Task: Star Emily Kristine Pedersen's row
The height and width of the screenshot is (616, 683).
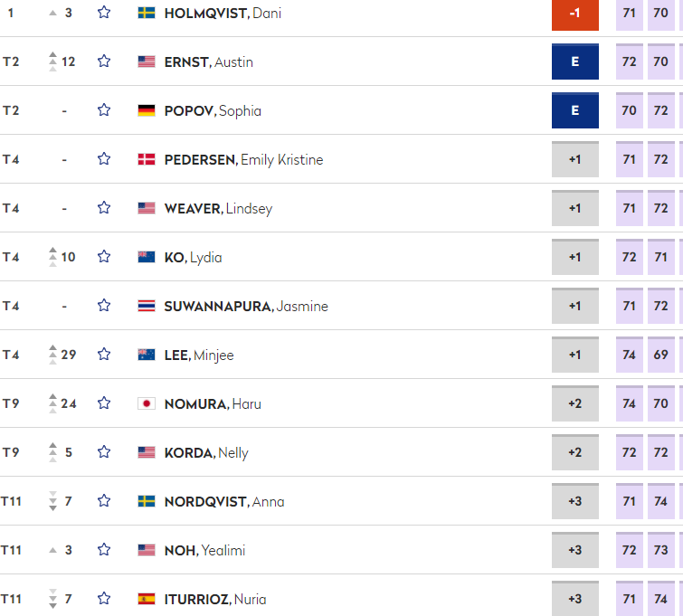Action: coord(104,158)
